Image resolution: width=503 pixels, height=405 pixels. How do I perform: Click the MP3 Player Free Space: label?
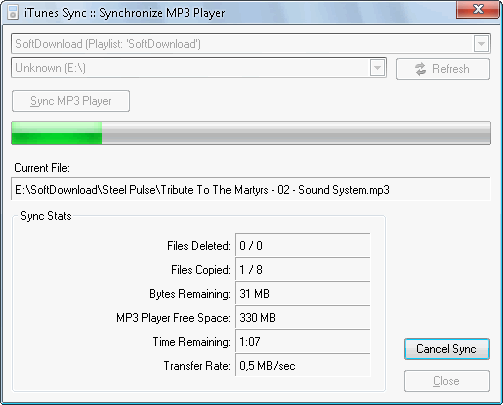(173, 318)
